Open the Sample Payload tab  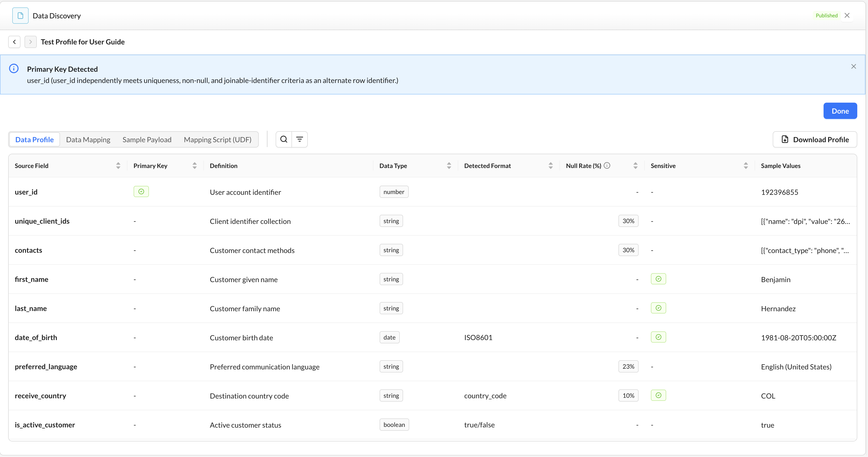click(x=147, y=139)
